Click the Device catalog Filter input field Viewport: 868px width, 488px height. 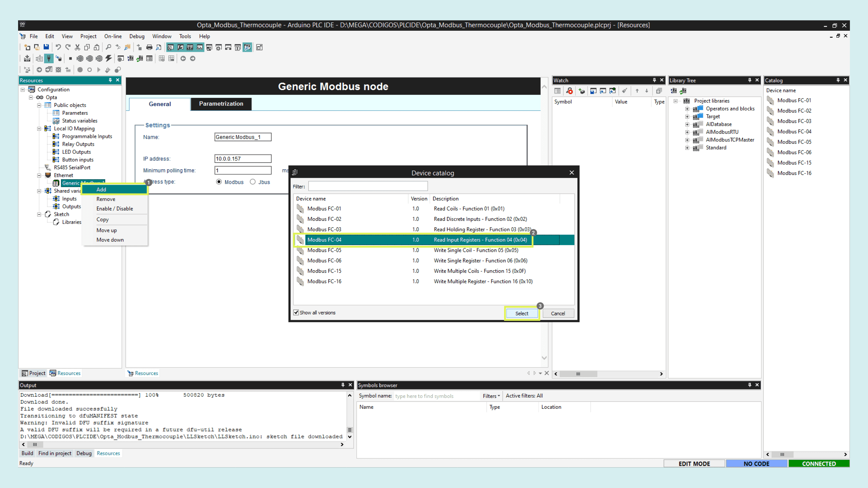(x=368, y=186)
